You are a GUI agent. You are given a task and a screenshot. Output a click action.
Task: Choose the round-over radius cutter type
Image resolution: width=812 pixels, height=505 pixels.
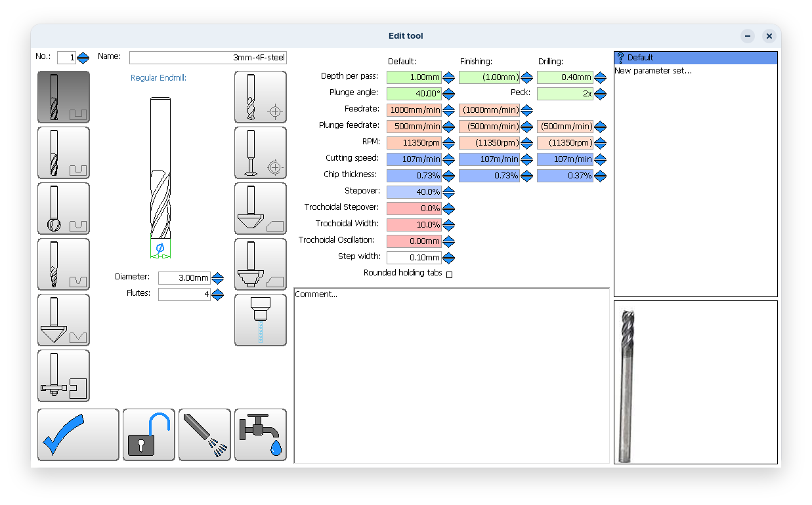pos(260,264)
